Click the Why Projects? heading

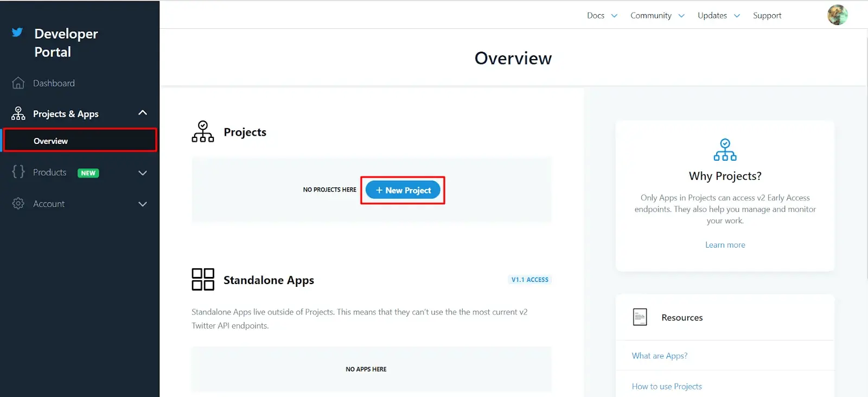click(x=725, y=176)
